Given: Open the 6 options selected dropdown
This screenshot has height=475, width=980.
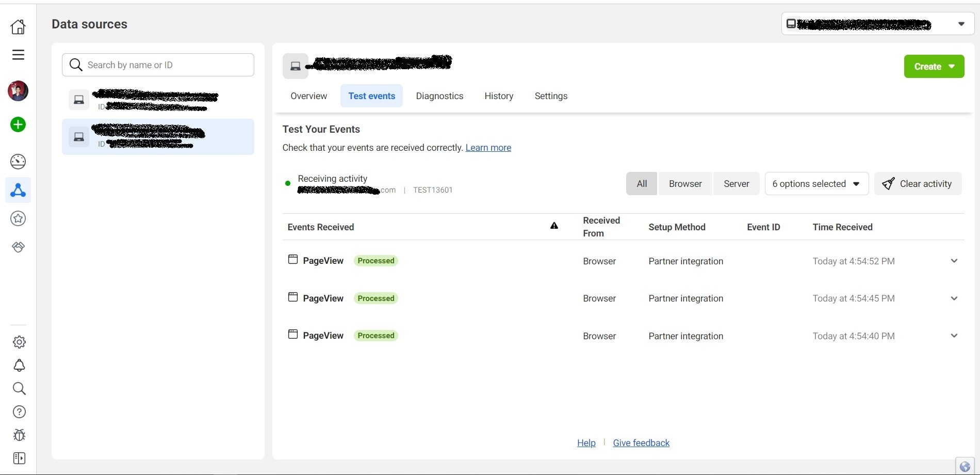Looking at the screenshot, I should 816,184.
